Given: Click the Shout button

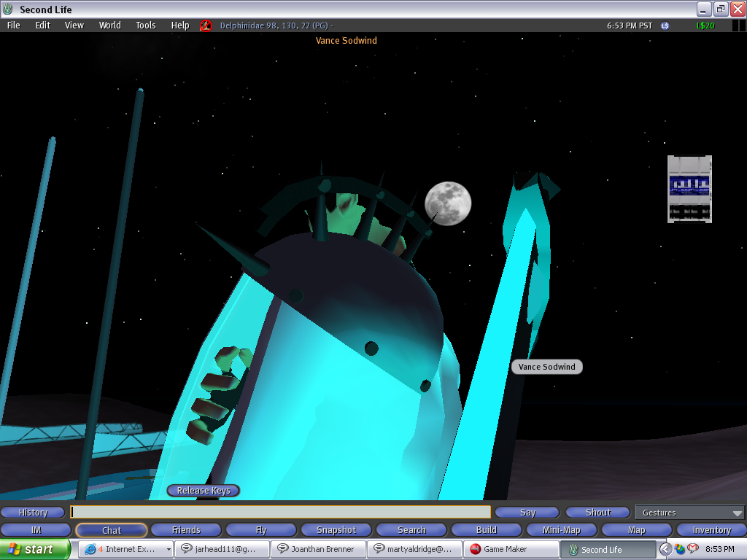Looking at the screenshot, I should coord(598,513).
